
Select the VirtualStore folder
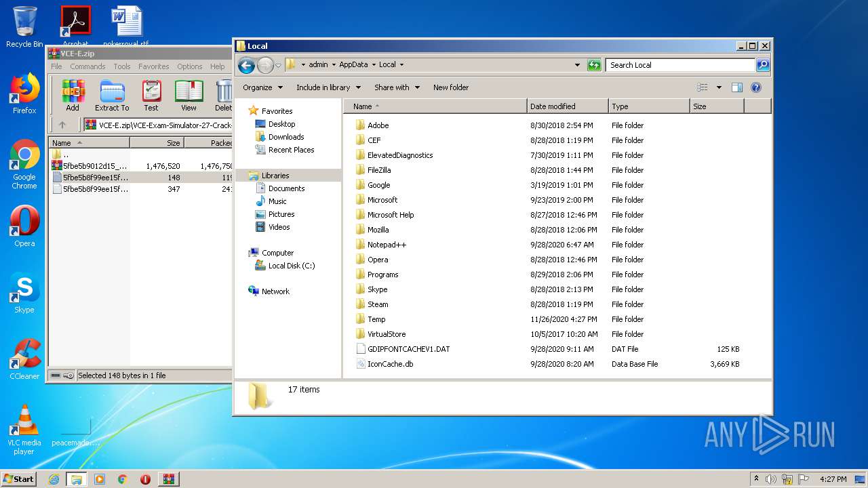tap(387, 334)
